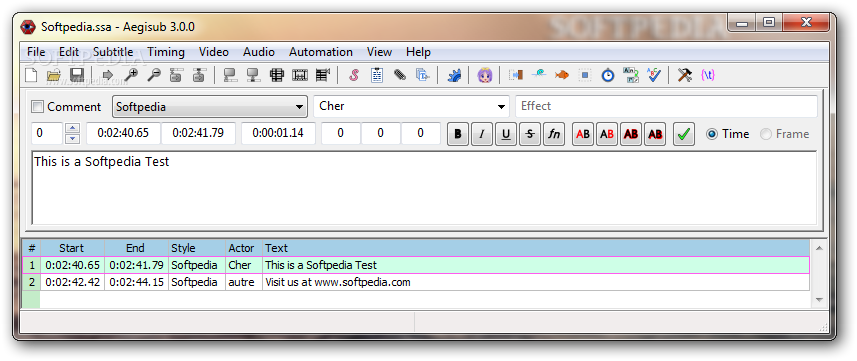Click the Jump to gray arrow icon
The width and height of the screenshot is (857, 361).
(108, 75)
